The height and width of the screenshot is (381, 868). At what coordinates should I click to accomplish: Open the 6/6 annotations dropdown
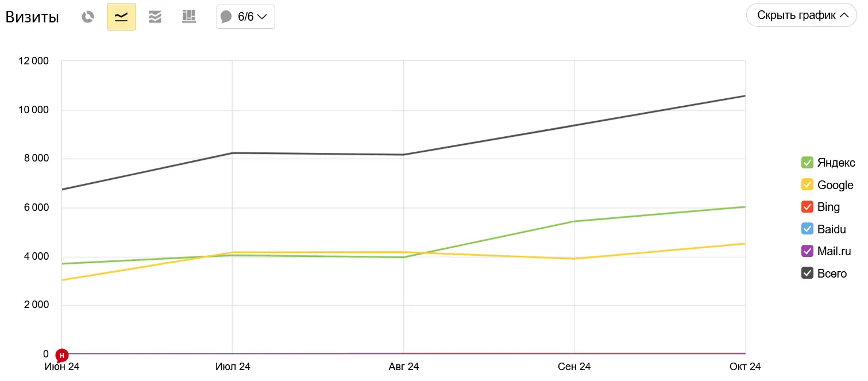(245, 17)
